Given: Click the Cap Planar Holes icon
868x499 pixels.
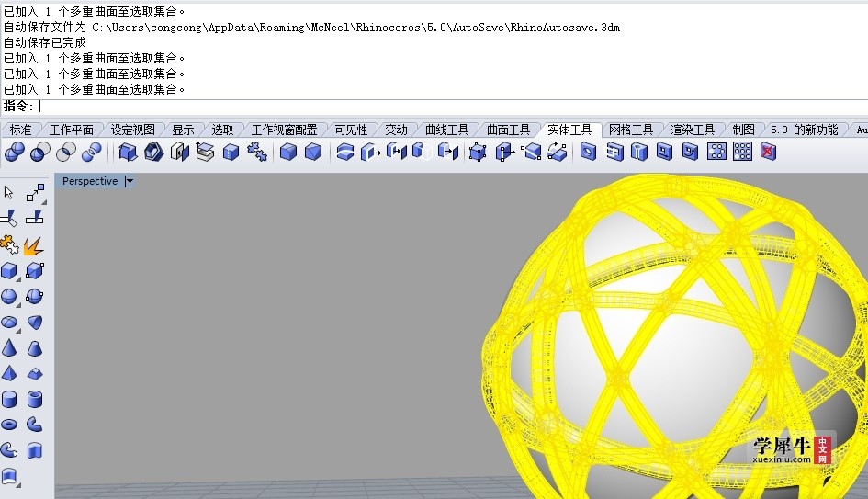Looking at the screenshot, I should (179, 152).
